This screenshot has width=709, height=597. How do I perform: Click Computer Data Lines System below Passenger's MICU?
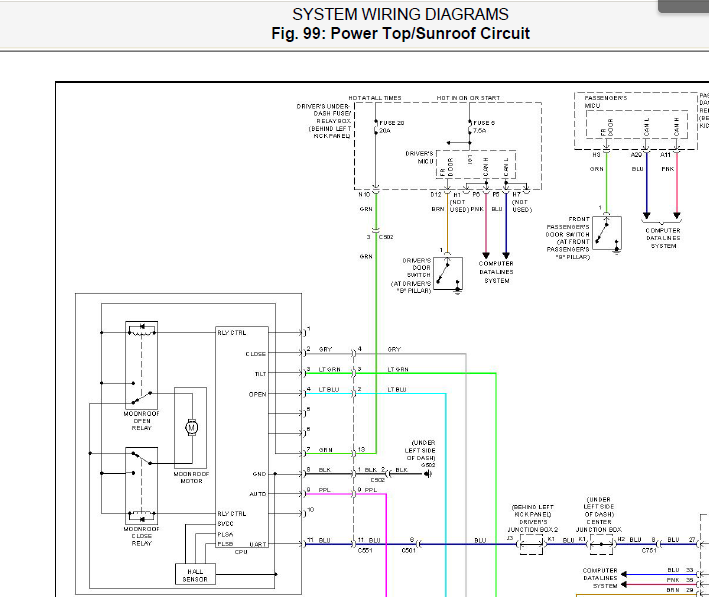coord(663,238)
